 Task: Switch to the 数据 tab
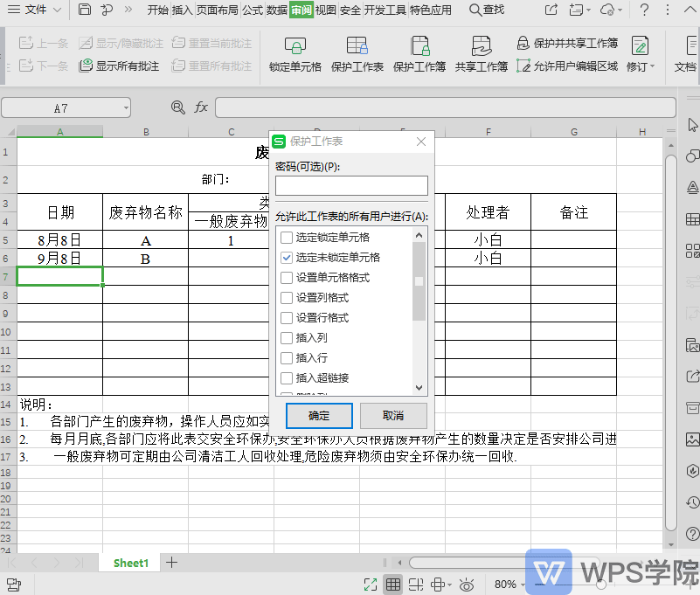[277, 10]
